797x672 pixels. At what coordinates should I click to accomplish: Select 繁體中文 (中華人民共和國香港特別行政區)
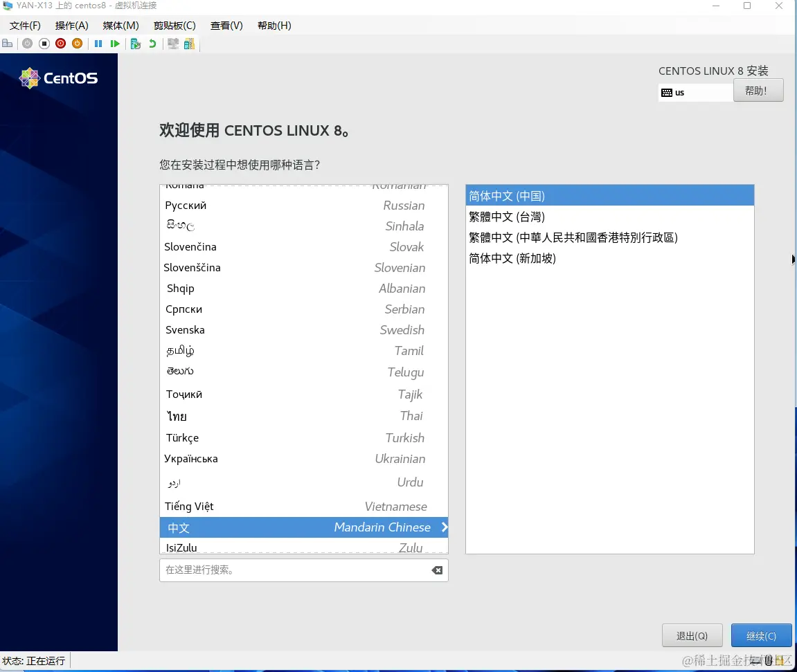pyautogui.click(x=609, y=237)
